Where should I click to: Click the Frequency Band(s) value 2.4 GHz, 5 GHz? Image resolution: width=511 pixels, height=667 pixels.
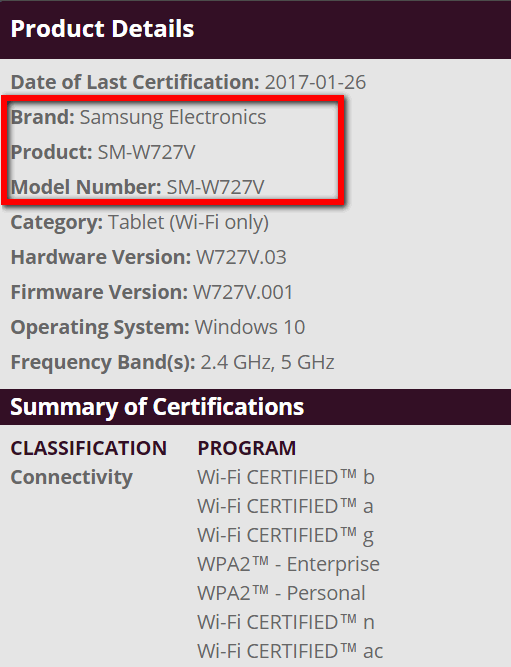pos(267,362)
